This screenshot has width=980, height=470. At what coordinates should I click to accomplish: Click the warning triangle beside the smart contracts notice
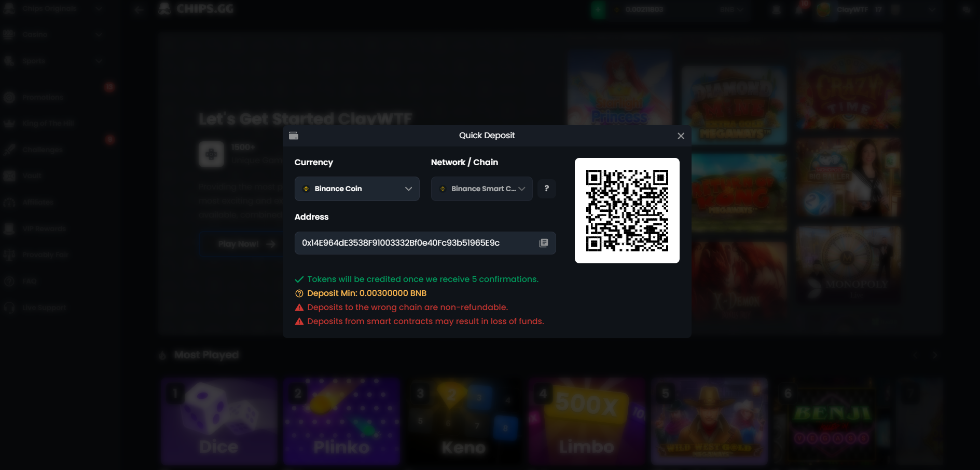coord(299,321)
